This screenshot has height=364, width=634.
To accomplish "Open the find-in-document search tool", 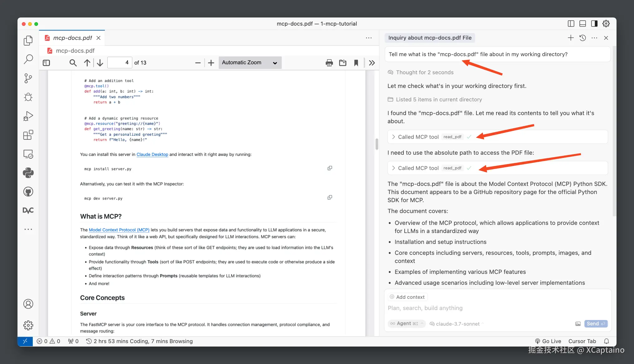I will 73,62.
